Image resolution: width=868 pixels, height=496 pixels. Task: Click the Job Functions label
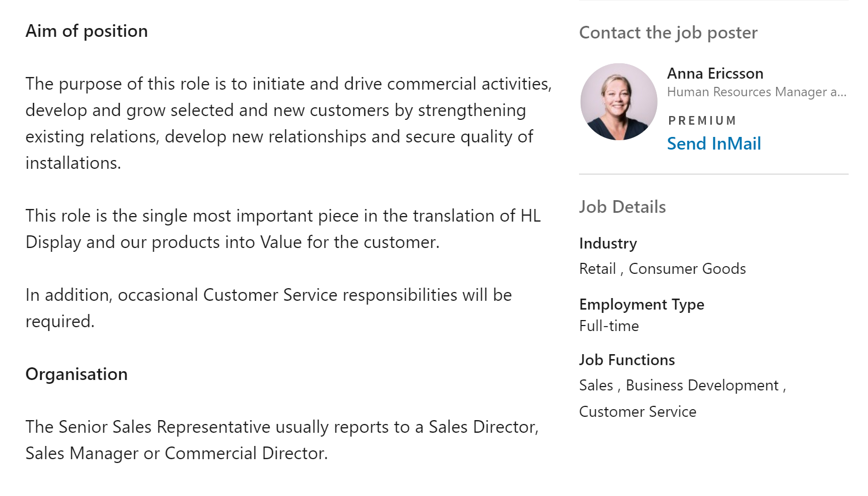click(627, 360)
